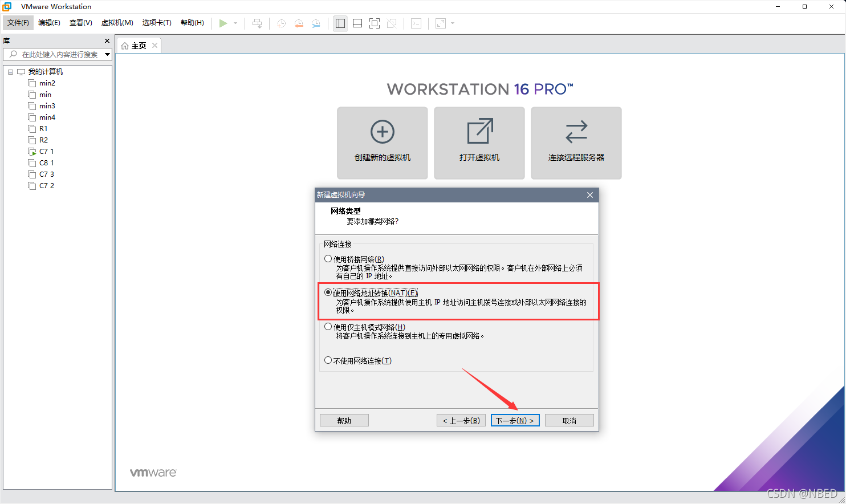Select the C7 2 virtual machine

(46, 186)
